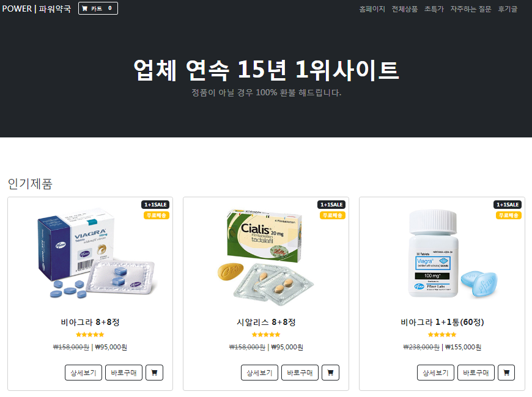Add 비아그라 8+8정 to cart via cart icon
This screenshot has height=397, width=532.
tap(154, 373)
